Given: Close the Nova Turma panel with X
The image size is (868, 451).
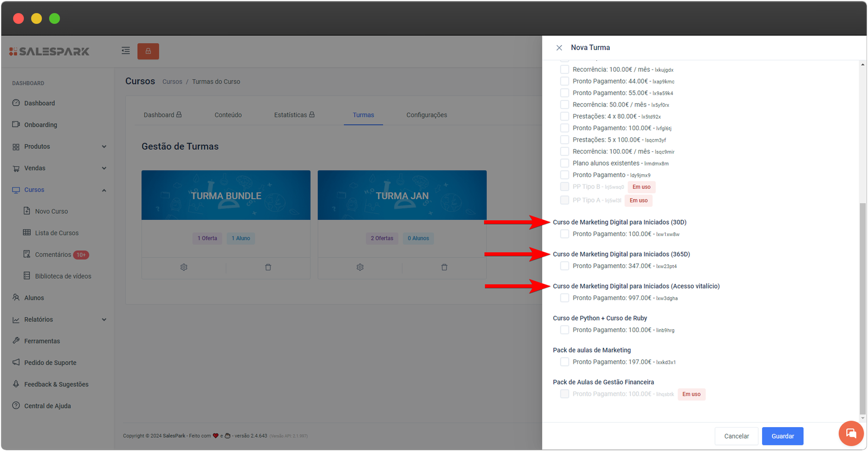Looking at the screenshot, I should (x=559, y=48).
